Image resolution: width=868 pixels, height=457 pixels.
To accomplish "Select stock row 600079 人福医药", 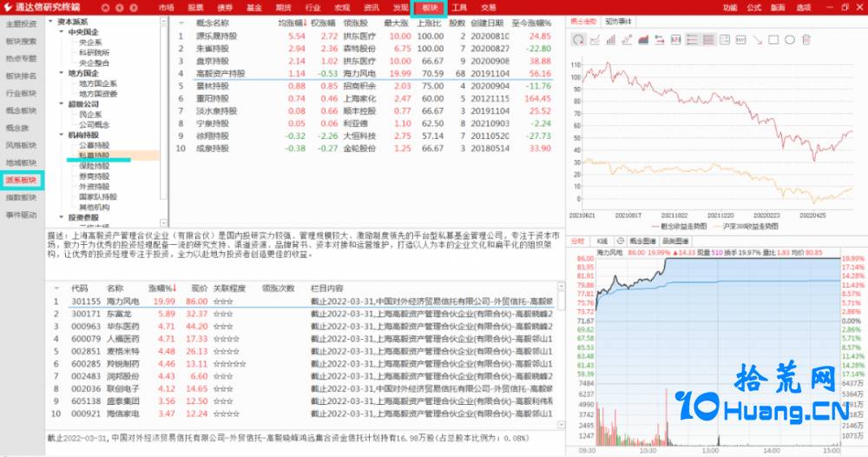I will coord(303,339).
